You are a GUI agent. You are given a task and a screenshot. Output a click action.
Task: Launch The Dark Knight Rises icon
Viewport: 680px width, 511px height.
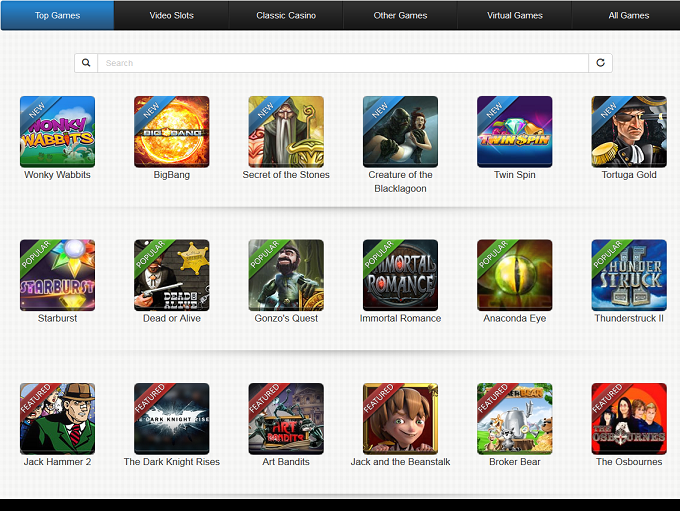(x=172, y=419)
